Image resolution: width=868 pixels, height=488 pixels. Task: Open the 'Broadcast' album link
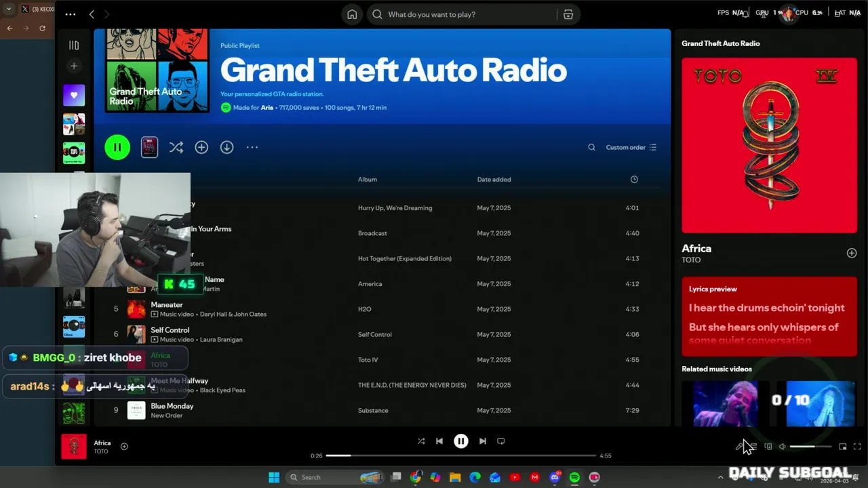(372, 233)
